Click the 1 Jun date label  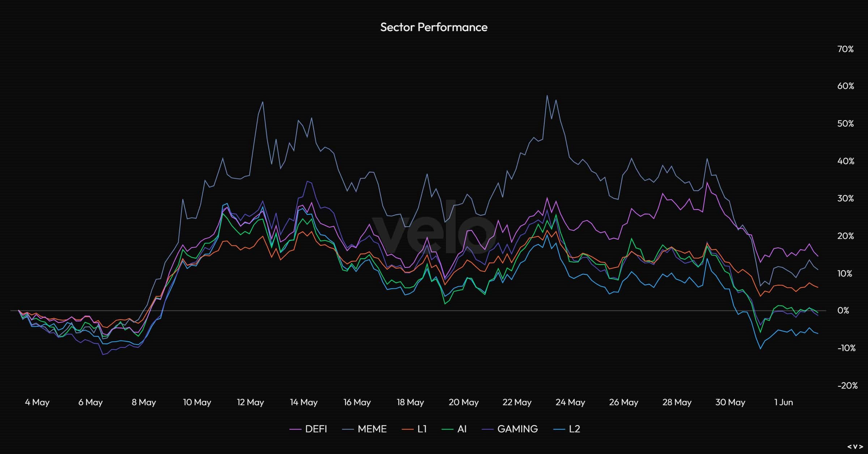pyautogui.click(x=783, y=402)
